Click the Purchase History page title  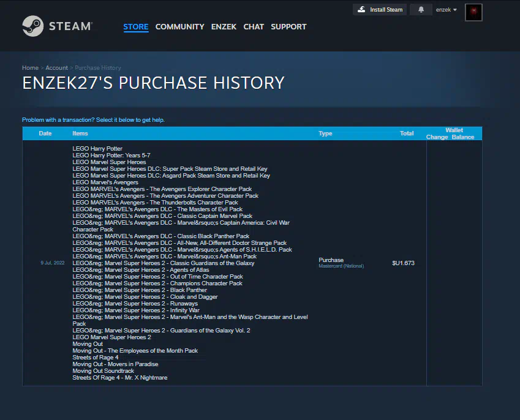coord(153,83)
